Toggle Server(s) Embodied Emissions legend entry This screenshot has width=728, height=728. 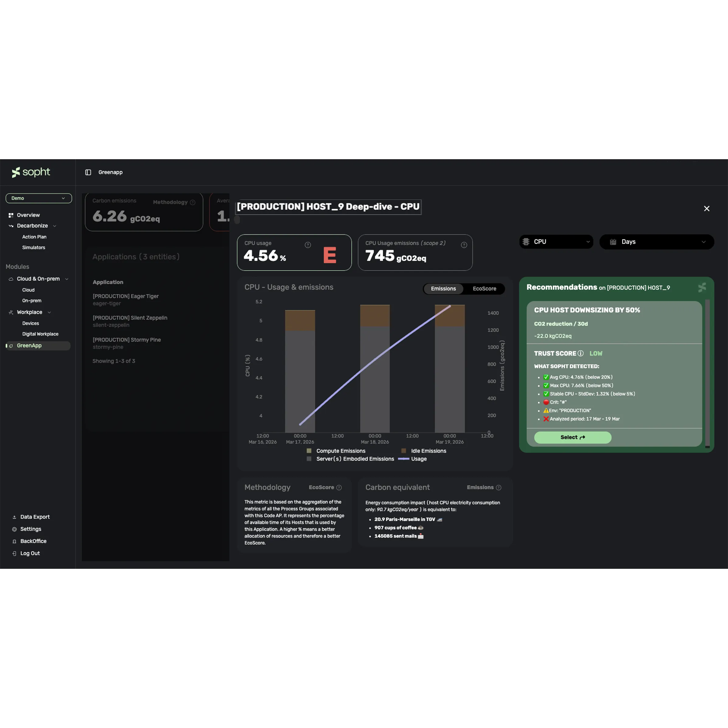[x=350, y=459]
